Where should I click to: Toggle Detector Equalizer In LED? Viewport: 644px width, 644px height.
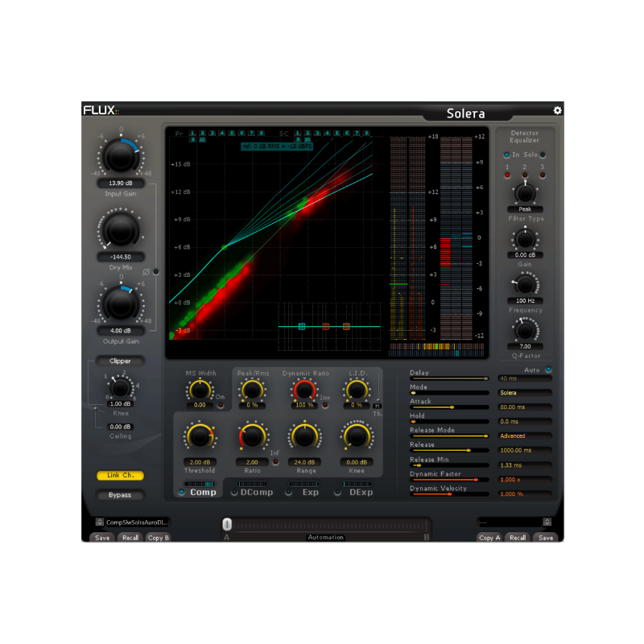(506, 155)
